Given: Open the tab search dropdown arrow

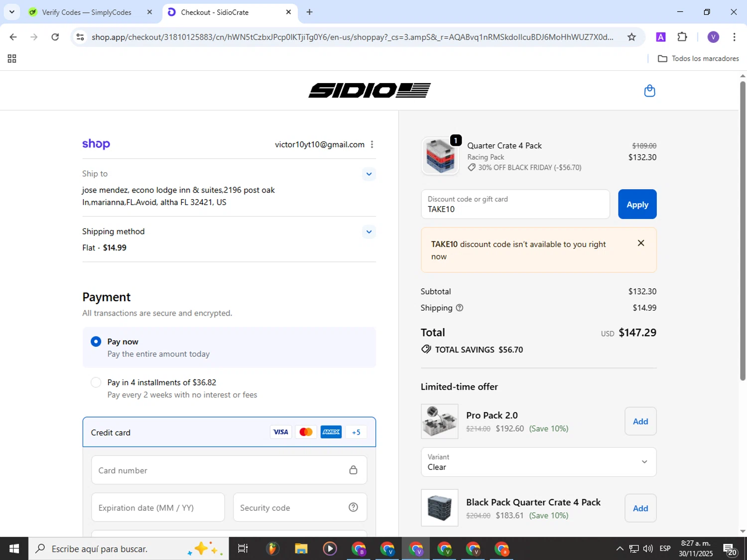Looking at the screenshot, I should pos(12,12).
